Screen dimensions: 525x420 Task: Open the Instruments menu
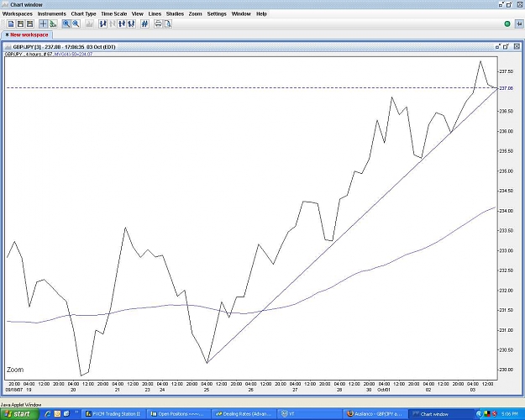pyautogui.click(x=52, y=13)
